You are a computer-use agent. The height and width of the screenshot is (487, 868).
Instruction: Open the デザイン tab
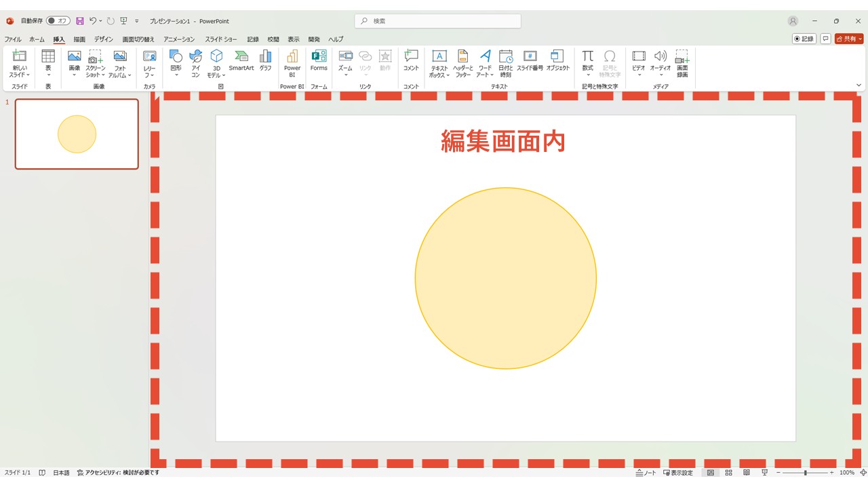pos(104,39)
